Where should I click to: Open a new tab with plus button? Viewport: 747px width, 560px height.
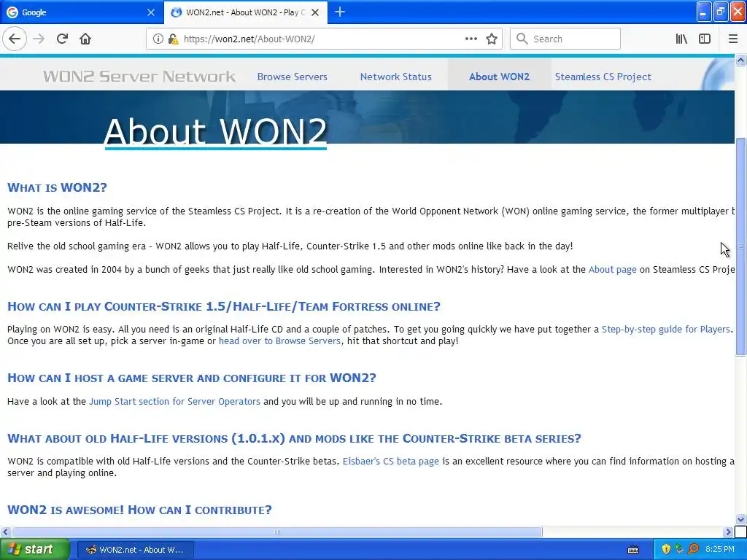click(x=340, y=12)
